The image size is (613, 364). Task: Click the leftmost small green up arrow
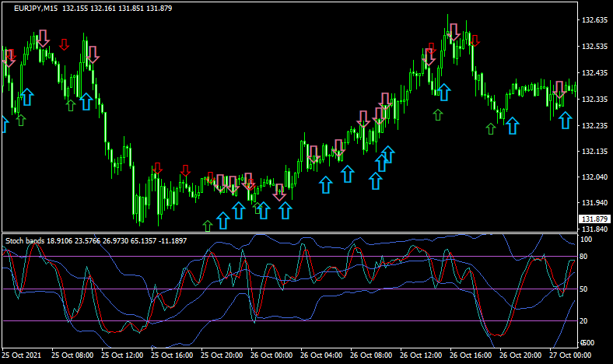click(21, 119)
